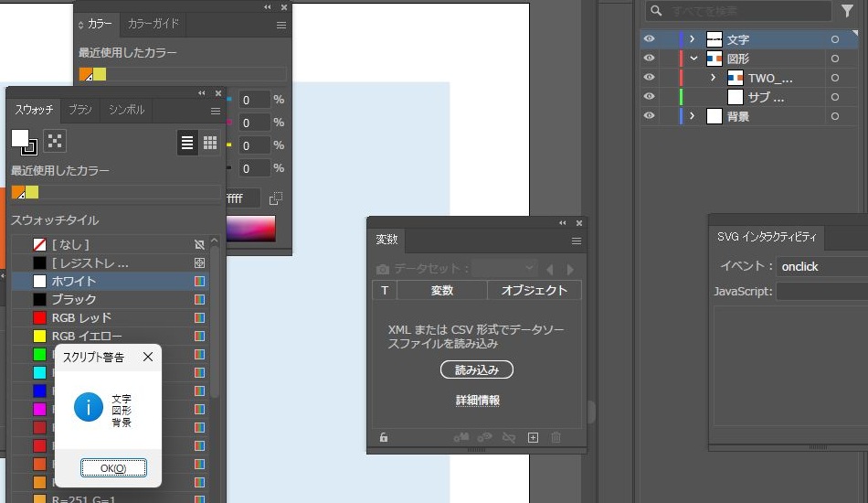Viewport: 868px width, 503px height.
Task: Open the データセット dropdown
Action: coord(505,269)
